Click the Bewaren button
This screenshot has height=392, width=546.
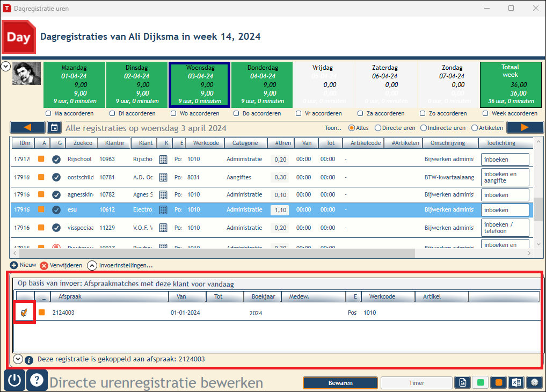tap(340, 383)
